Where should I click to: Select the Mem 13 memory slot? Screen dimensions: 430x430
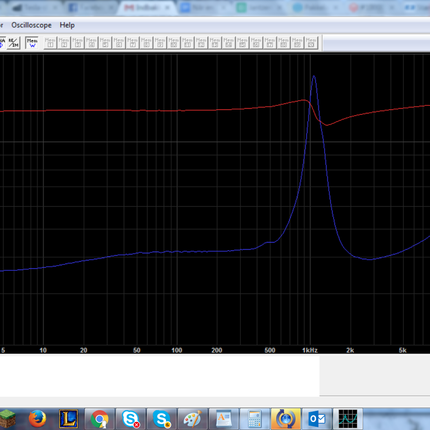[x=215, y=43]
